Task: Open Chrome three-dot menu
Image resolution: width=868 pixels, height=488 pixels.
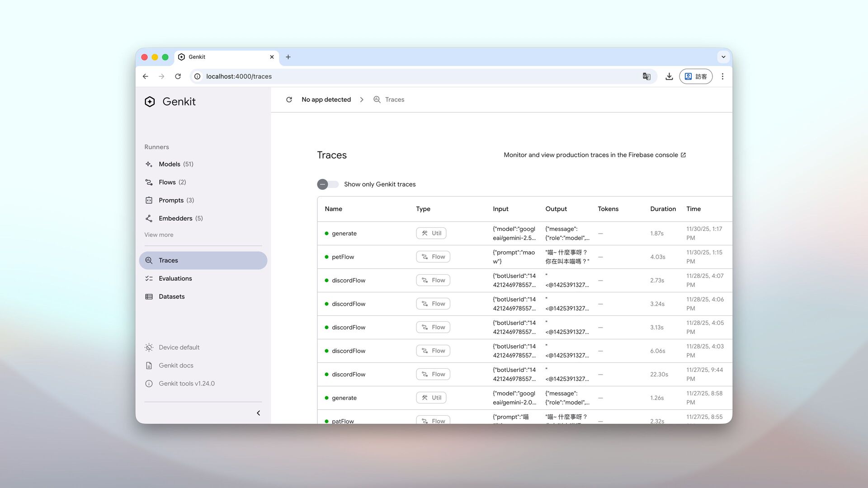Action: pyautogui.click(x=722, y=76)
